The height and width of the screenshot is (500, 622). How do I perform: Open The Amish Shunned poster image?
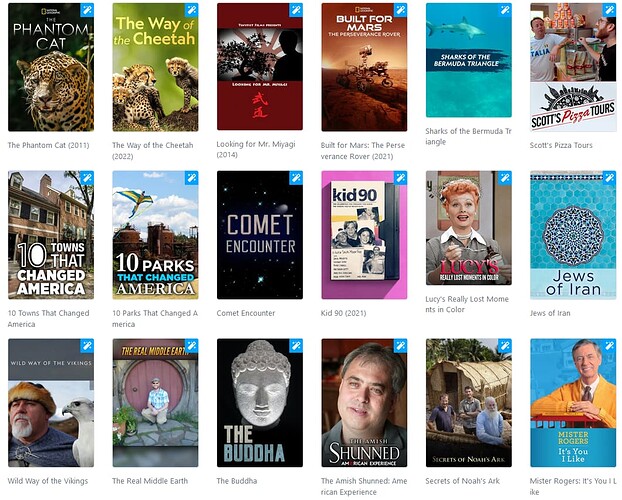(x=364, y=403)
